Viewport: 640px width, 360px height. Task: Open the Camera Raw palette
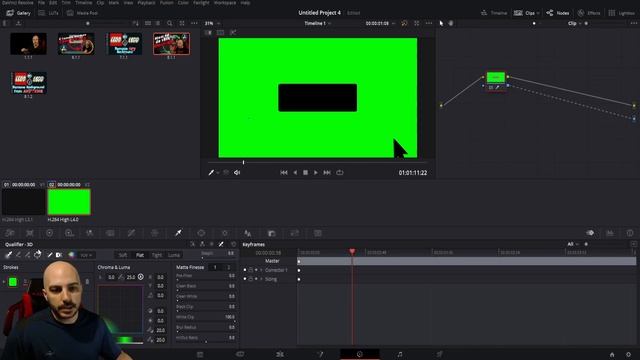(10, 233)
